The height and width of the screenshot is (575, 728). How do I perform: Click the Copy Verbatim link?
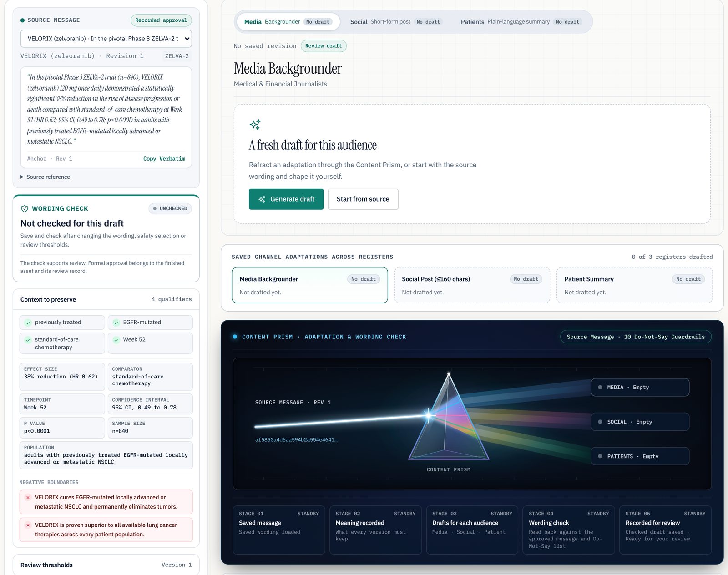(164, 159)
